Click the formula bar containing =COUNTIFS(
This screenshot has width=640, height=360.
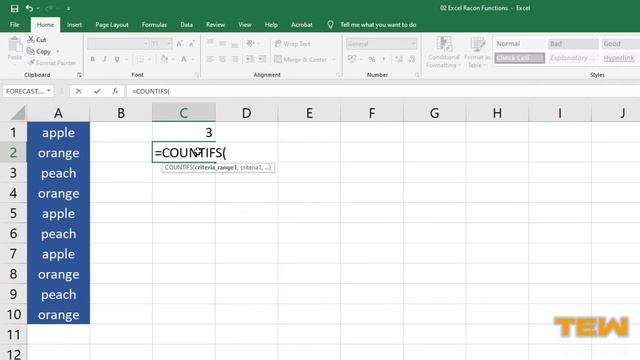383,91
